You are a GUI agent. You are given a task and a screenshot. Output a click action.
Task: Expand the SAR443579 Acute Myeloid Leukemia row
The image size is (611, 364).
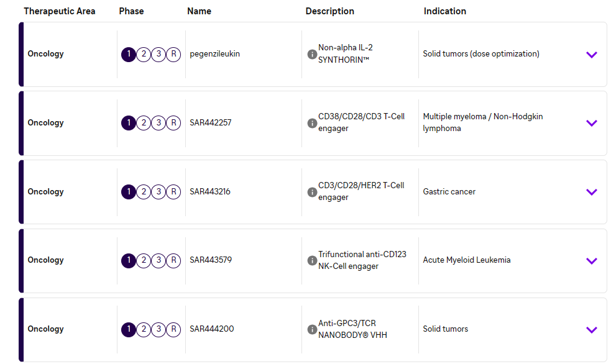coord(591,261)
